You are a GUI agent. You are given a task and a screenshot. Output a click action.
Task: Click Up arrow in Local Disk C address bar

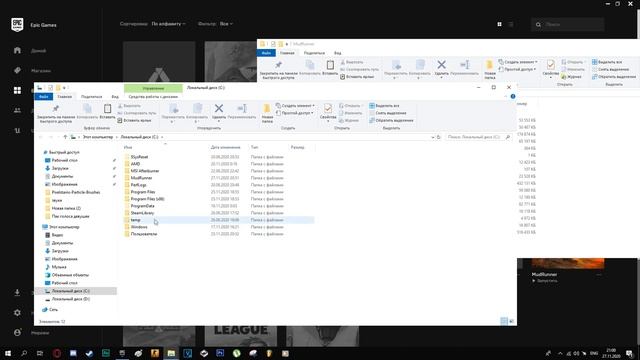(x=65, y=137)
